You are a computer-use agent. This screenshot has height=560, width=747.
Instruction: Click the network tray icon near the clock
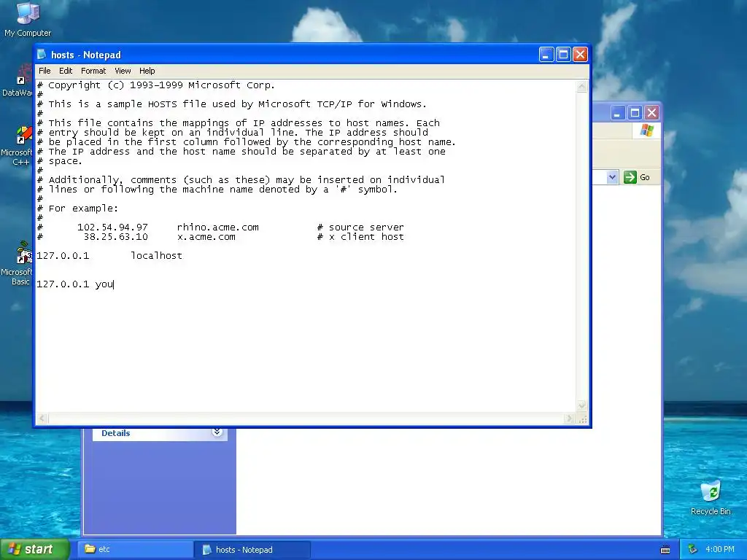point(693,549)
